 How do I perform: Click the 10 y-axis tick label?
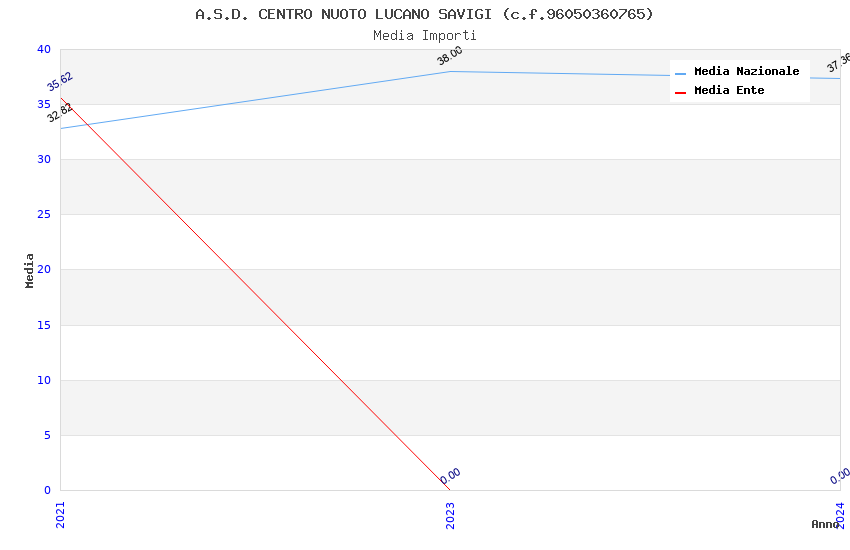(x=44, y=380)
